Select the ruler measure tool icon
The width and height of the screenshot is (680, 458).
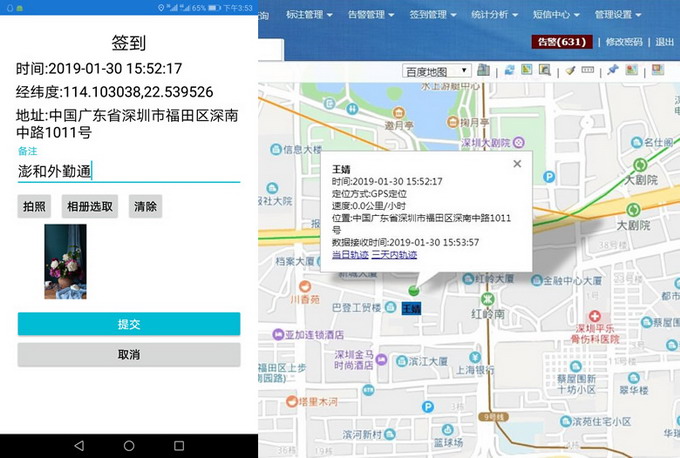tap(588, 71)
